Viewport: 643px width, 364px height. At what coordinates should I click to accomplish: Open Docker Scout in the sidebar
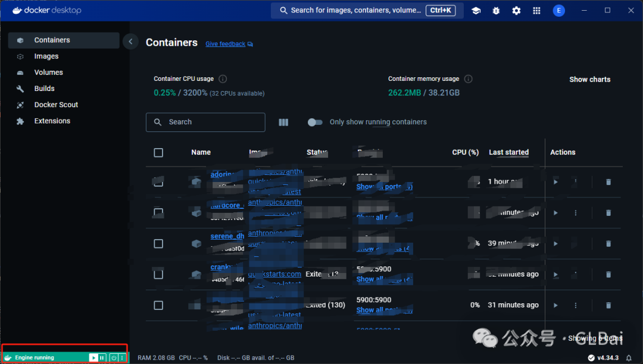pos(56,105)
